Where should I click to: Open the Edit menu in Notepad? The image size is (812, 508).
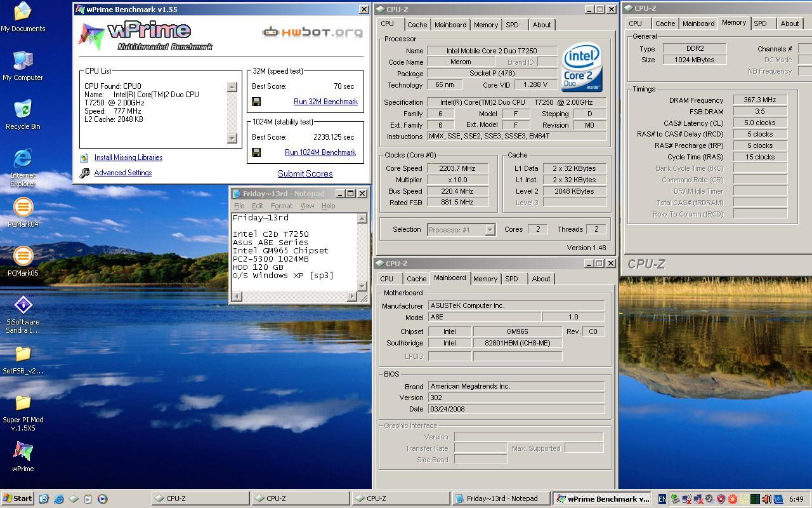tap(258, 206)
